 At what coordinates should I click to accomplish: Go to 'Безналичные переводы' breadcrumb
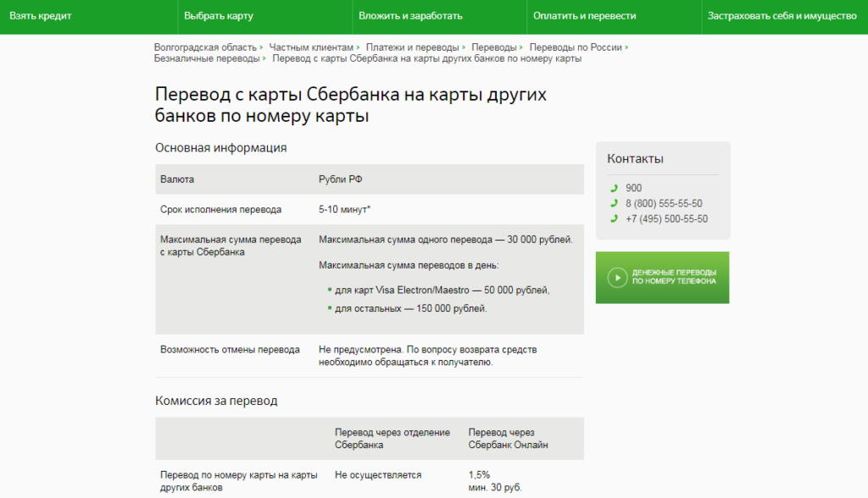click(207, 58)
